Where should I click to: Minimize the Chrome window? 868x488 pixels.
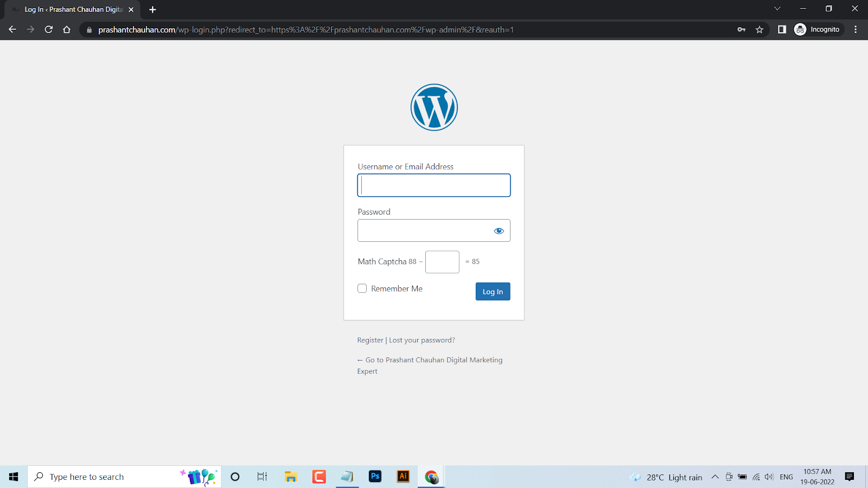(803, 9)
